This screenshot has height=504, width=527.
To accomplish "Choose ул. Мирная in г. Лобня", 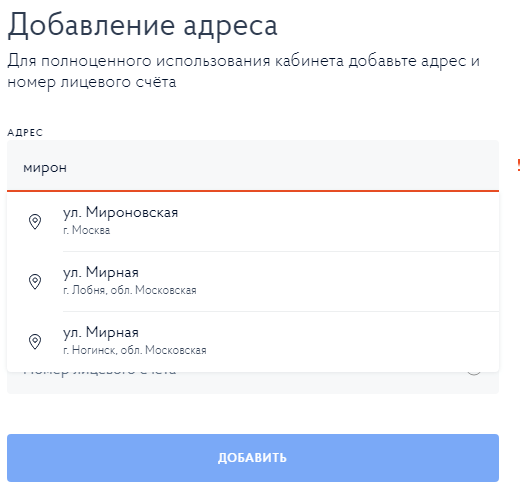I will pos(253,281).
